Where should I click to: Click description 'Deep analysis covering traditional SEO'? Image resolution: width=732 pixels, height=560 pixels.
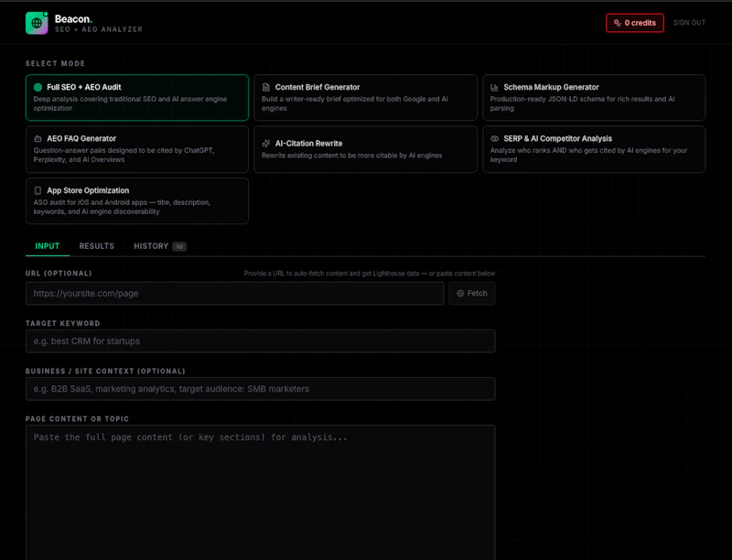coord(130,103)
